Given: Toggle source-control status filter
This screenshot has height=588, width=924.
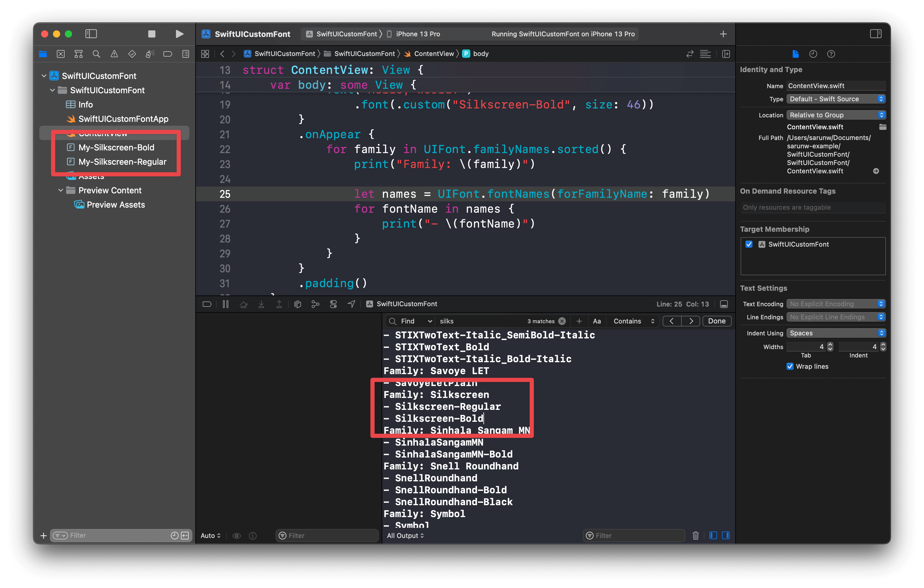Looking at the screenshot, I should (185, 535).
